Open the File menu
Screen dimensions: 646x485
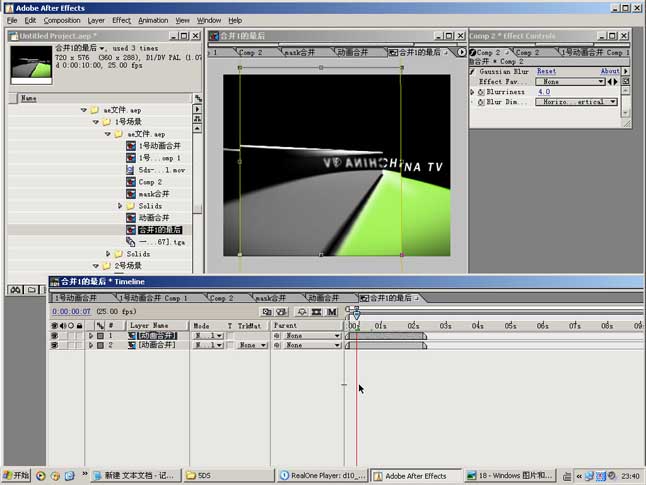click(x=12, y=20)
